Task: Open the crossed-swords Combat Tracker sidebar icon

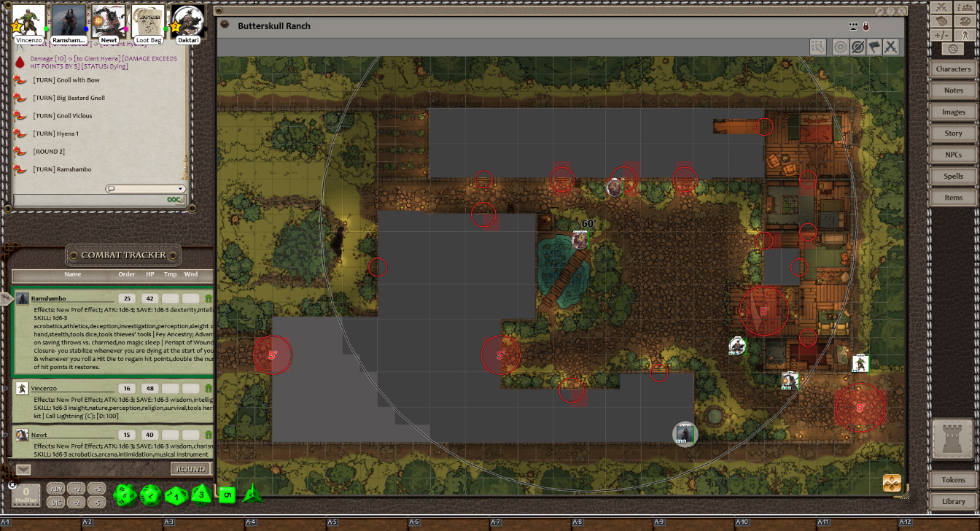Action: 941,7
